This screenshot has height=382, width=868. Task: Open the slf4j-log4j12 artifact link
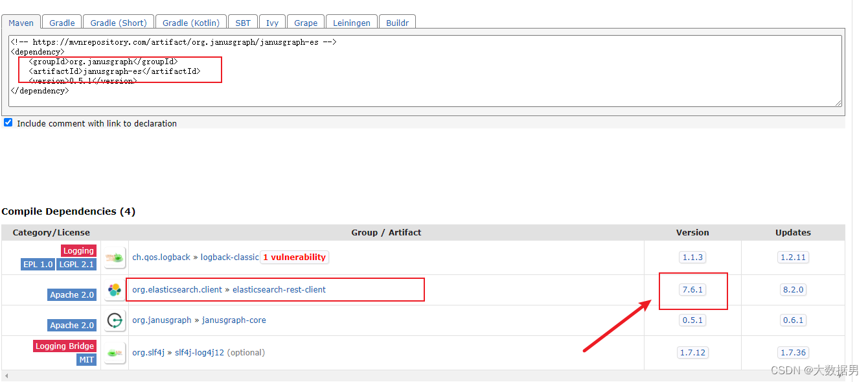click(x=200, y=353)
